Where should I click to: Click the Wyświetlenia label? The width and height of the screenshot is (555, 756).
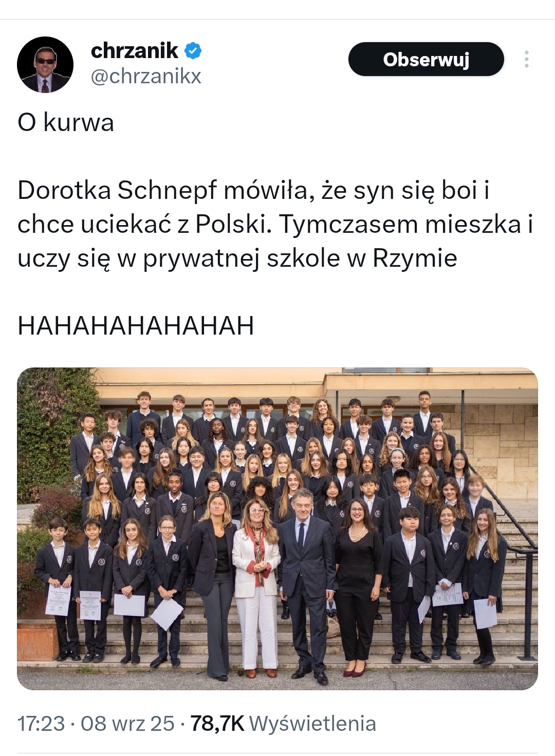tap(312, 724)
